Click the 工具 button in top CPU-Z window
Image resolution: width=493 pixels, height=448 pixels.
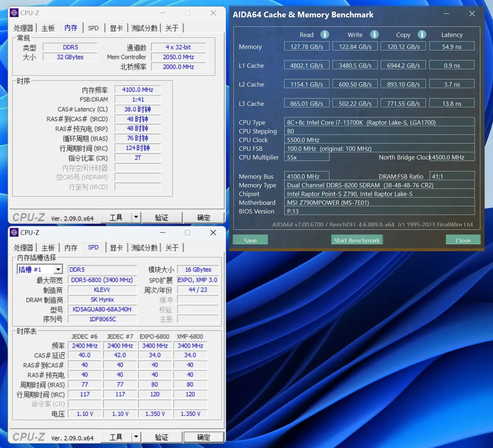[x=116, y=217]
